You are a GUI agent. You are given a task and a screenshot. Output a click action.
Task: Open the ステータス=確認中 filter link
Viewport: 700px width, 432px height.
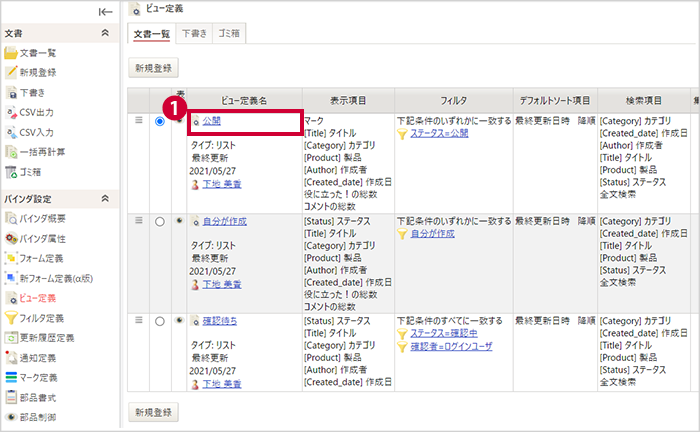click(x=444, y=333)
